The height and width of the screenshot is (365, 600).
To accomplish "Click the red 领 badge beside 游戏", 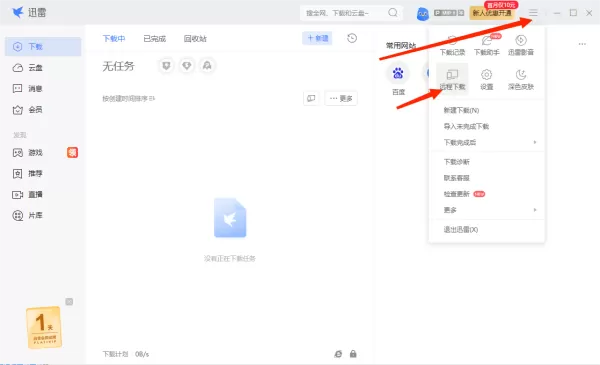I will tap(72, 153).
